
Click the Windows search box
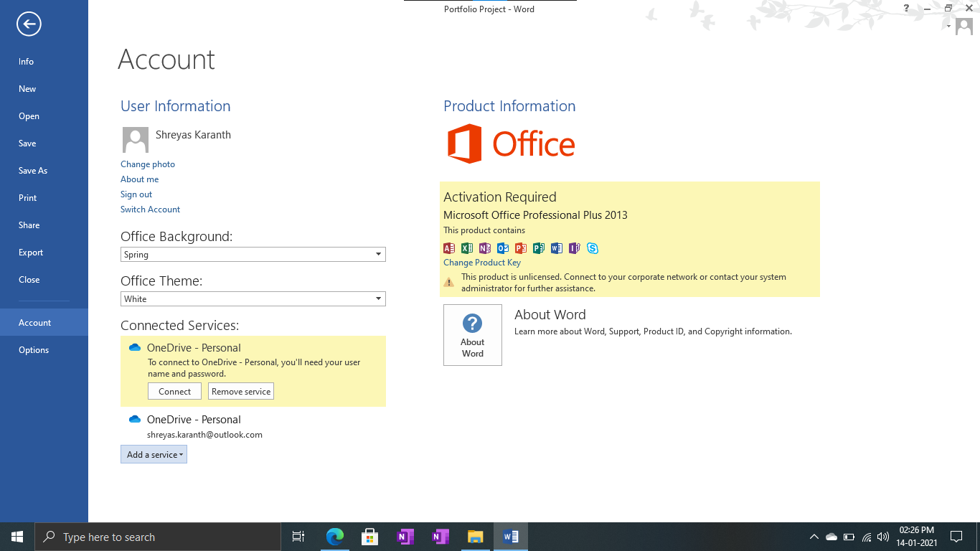(x=158, y=537)
